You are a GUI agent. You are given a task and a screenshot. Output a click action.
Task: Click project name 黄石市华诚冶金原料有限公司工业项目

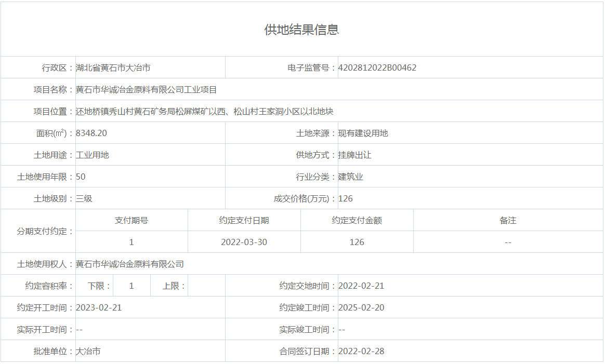pos(146,90)
